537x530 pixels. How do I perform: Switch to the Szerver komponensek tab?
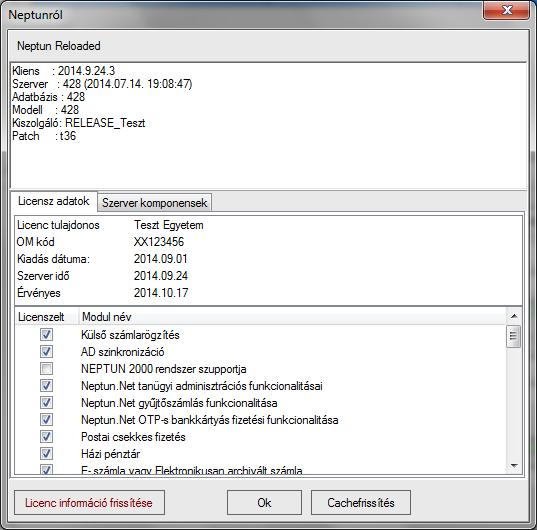tap(154, 203)
